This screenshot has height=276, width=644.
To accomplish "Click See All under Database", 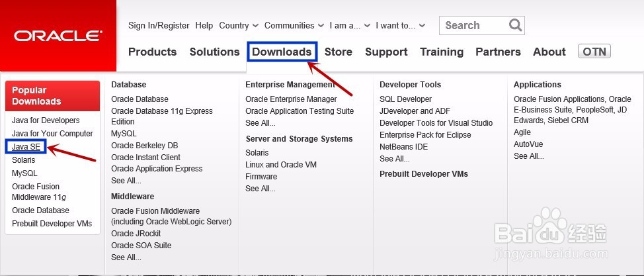I will [x=126, y=181].
